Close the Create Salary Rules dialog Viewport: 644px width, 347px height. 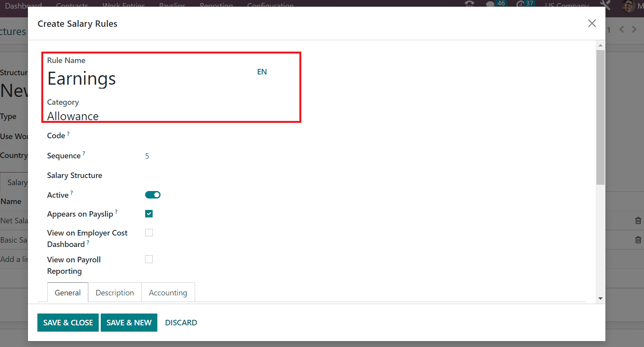(x=592, y=23)
